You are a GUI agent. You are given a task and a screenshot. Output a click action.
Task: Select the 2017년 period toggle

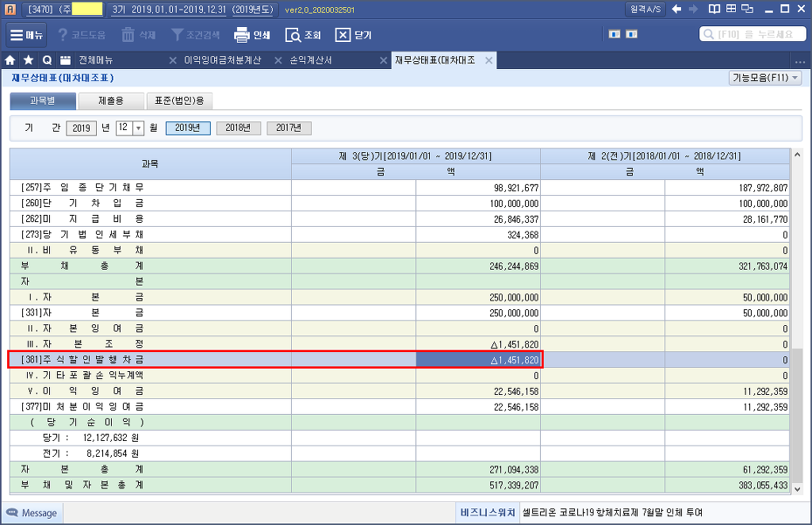[x=289, y=128]
